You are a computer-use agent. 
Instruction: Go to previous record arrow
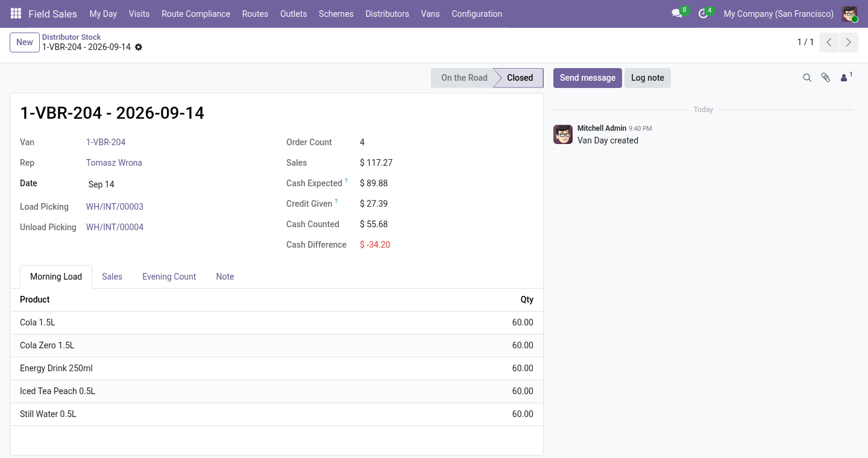pyautogui.click(x=829, y=42)
